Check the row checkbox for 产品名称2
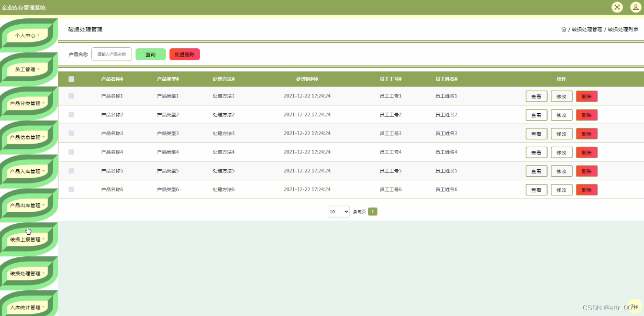Screen dimensions: 644x316 click(71, 115)
